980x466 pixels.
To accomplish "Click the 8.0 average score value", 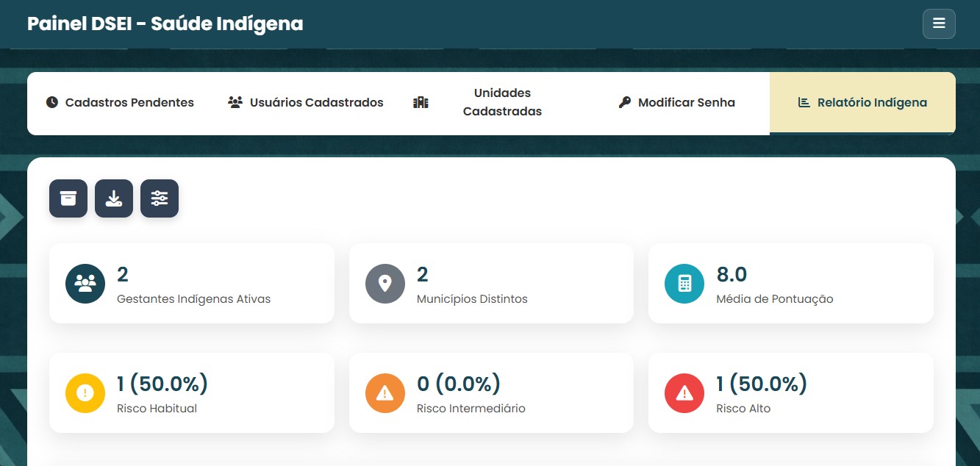I will [x=732, y=275].
